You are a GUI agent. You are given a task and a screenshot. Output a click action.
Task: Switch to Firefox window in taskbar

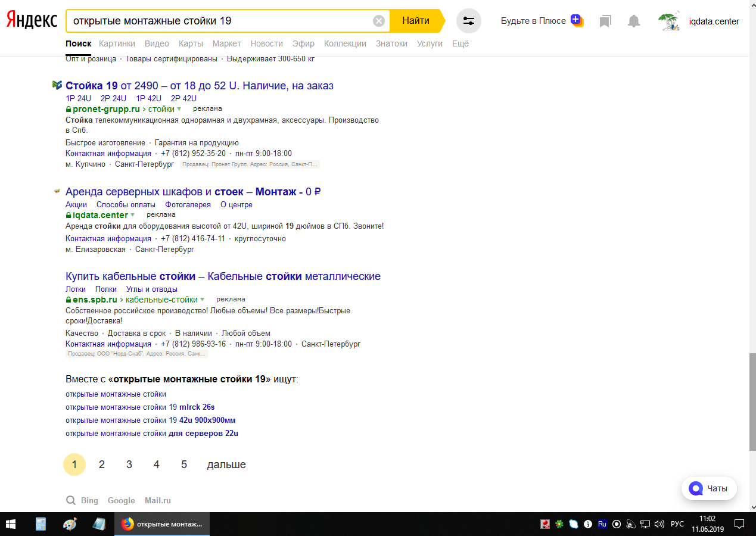pos(162,524)
